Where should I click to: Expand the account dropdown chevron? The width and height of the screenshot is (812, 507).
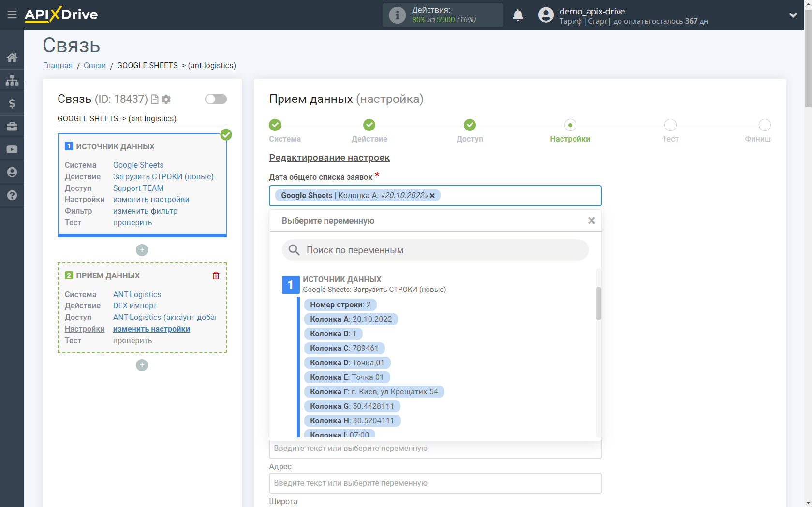coord(793,15)
